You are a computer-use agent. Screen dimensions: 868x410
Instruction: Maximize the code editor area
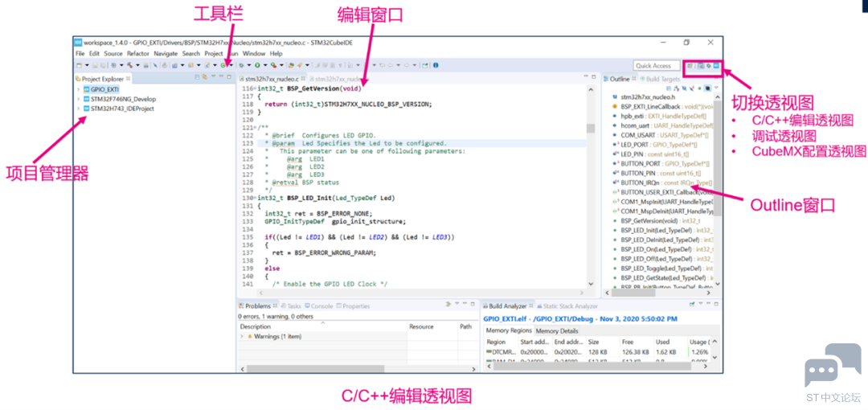coord(593,76)
